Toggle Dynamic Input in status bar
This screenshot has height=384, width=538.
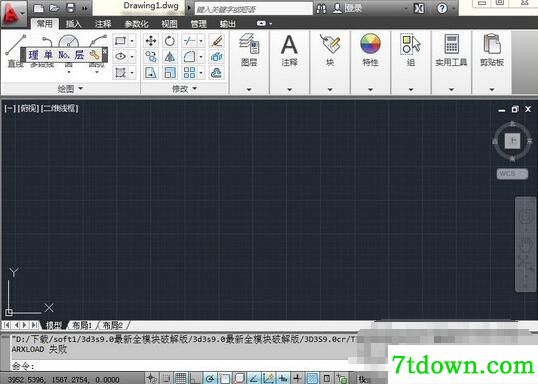(283, 378)
